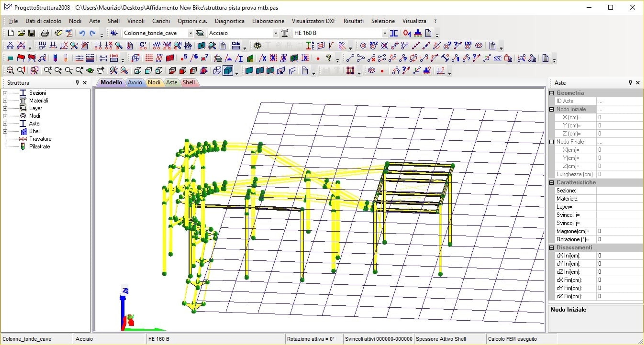Screen dimensions: 644x345
Task: Switch to the Nodi tab
Action: coord(154,82)
